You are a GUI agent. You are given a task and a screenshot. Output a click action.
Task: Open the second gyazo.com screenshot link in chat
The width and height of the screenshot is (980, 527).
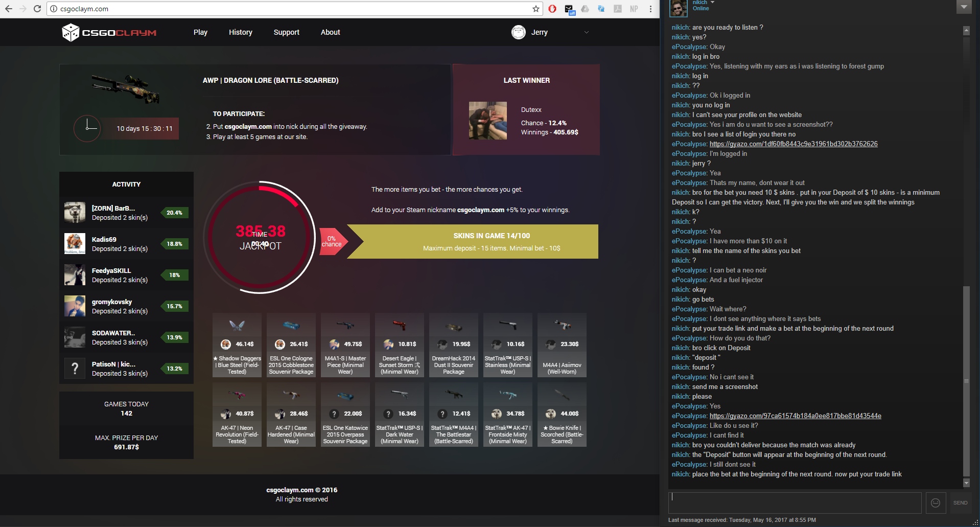[x=796, y=416]
